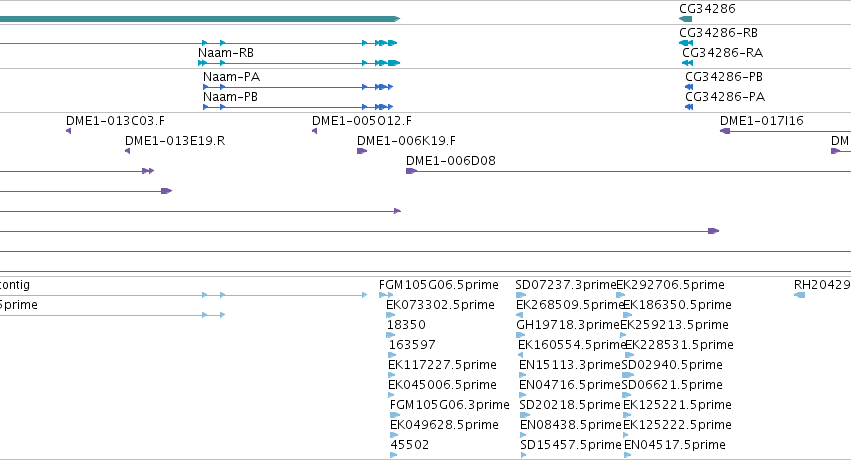The height and width of the screenshot is (460, 851).
Task: Select the EK160554.5prime EST label
Action: pyautogui.click(x=572, y=345)
